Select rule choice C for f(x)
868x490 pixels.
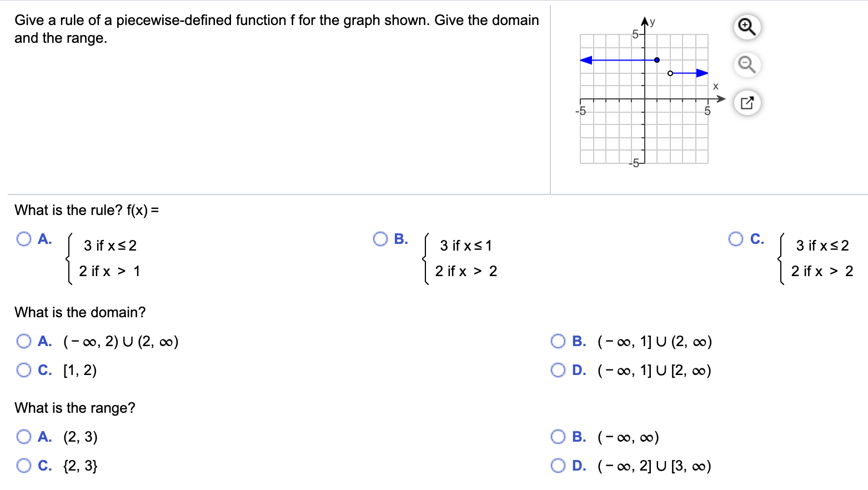click(735, 239)
